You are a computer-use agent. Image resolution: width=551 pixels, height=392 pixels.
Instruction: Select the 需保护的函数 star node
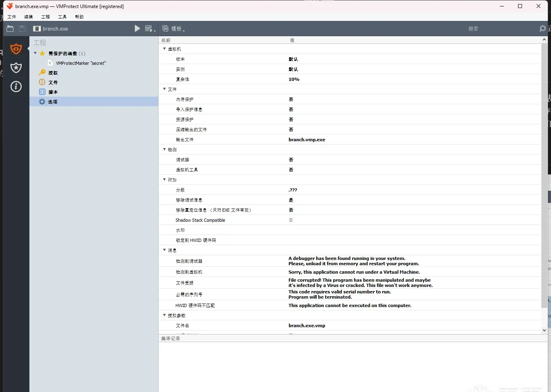tap(62, 53)
